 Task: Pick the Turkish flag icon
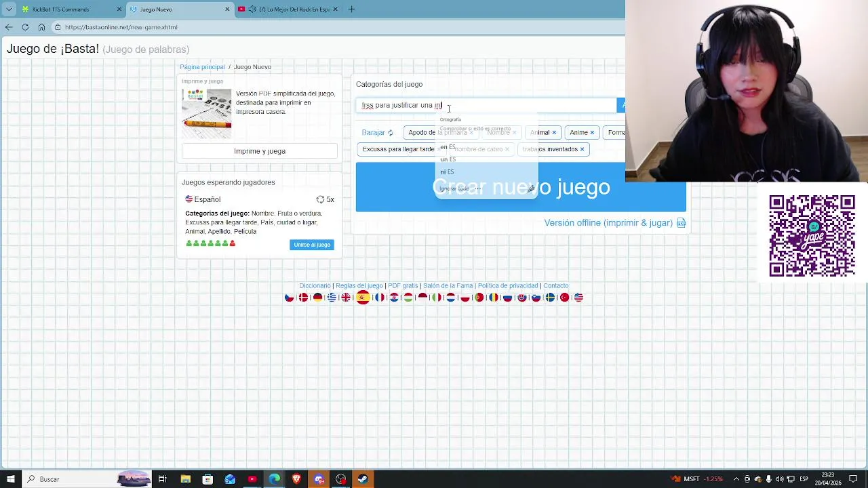(x=565, y=298)
